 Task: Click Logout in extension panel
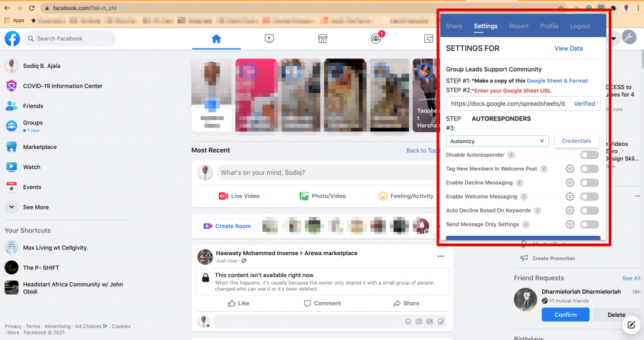point(580,26)
